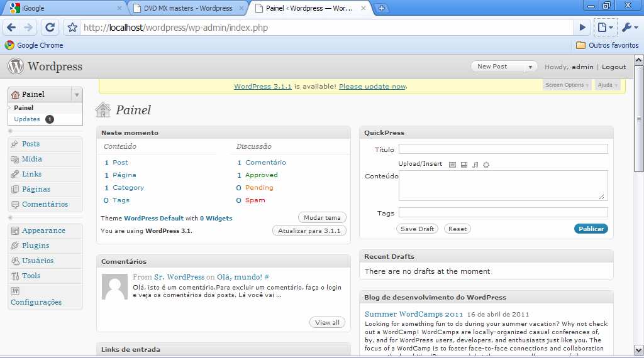Click the Logout link
This screenshot has width=644, height=358.
coord(614,67)
